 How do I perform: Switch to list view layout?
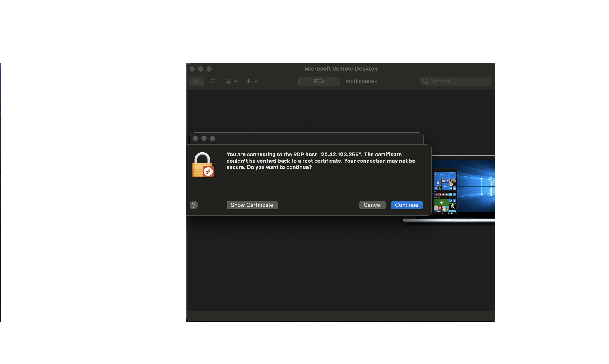pos(213,81)
